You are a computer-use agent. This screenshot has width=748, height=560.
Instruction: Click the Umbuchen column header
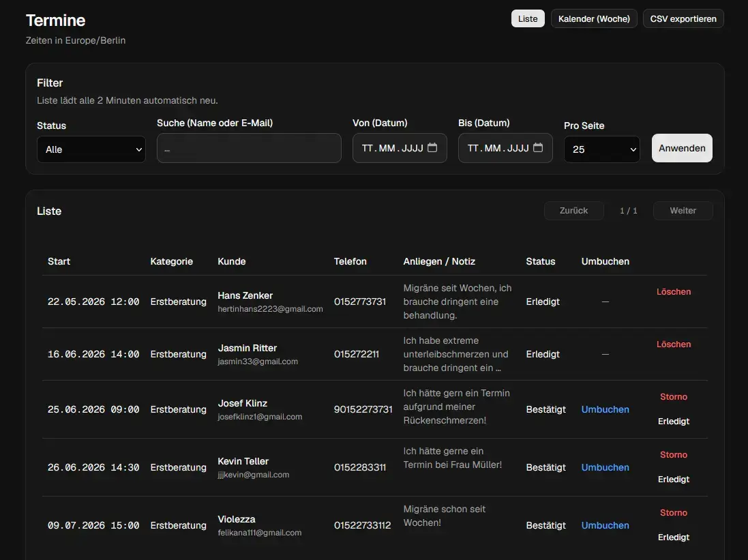(x=605, y=261)
